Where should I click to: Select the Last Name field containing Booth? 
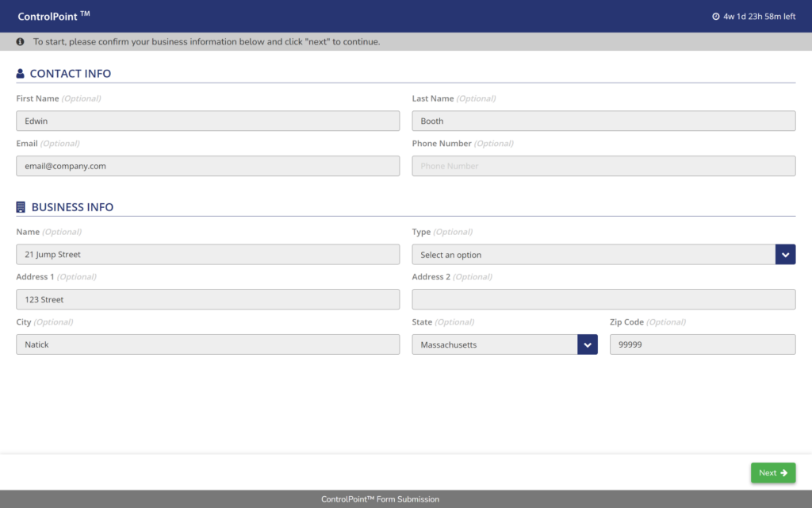pos(603,121)
